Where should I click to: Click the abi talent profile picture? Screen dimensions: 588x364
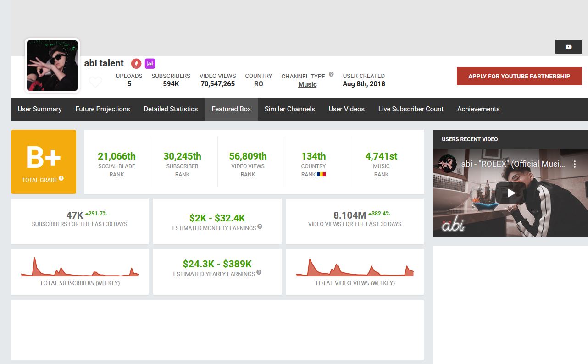pos(52,66)
